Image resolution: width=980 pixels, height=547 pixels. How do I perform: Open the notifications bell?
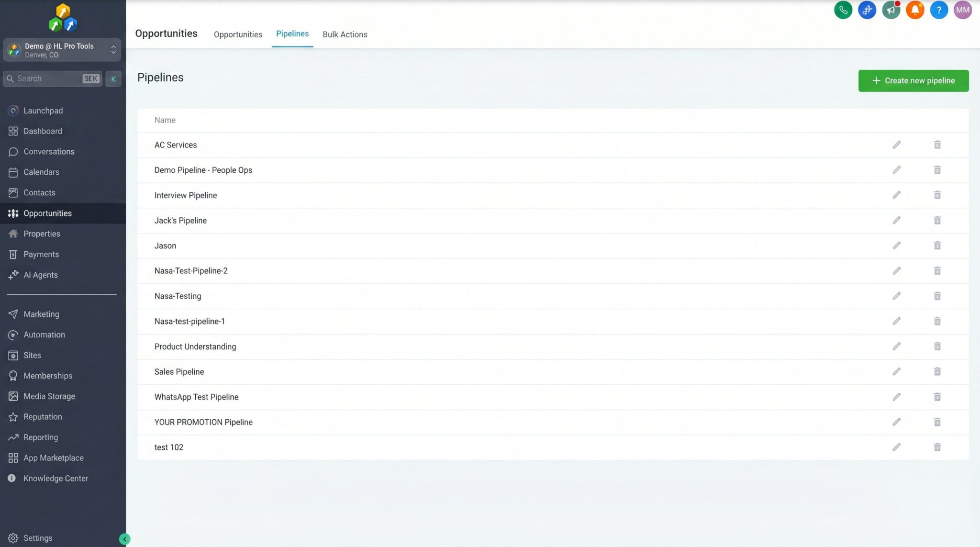(x=914, y=10)
